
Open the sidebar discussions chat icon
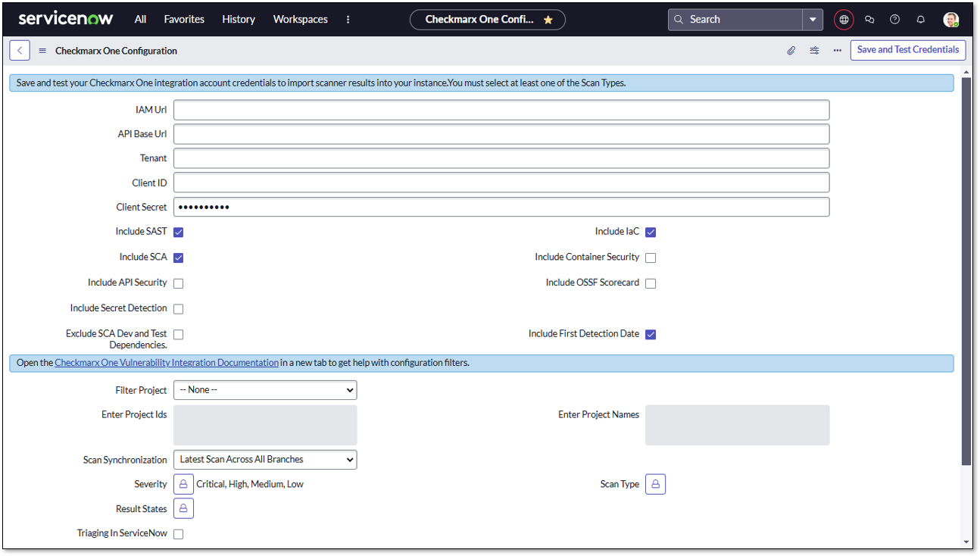869,20
